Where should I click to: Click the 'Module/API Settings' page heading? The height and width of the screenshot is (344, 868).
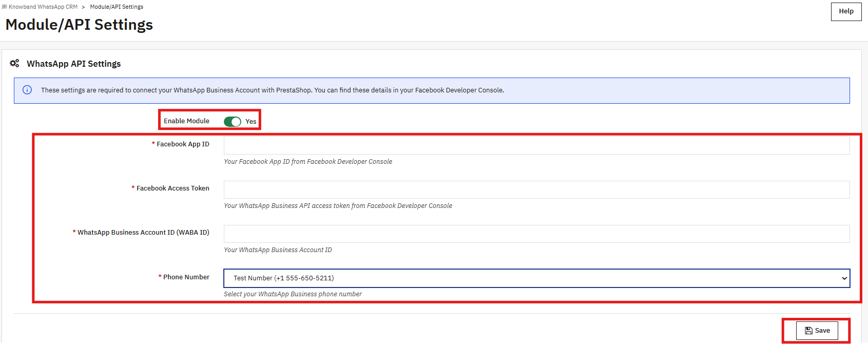(x=79, y=25)
